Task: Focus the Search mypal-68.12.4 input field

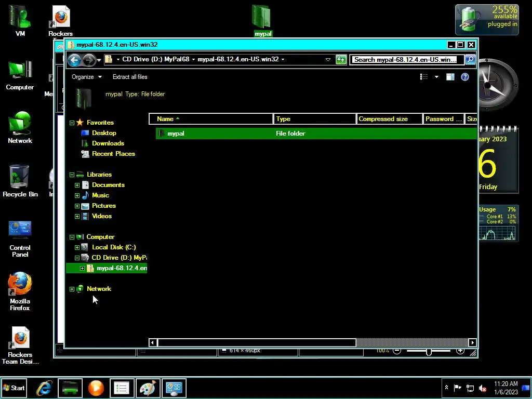Action: pos(407,60)
